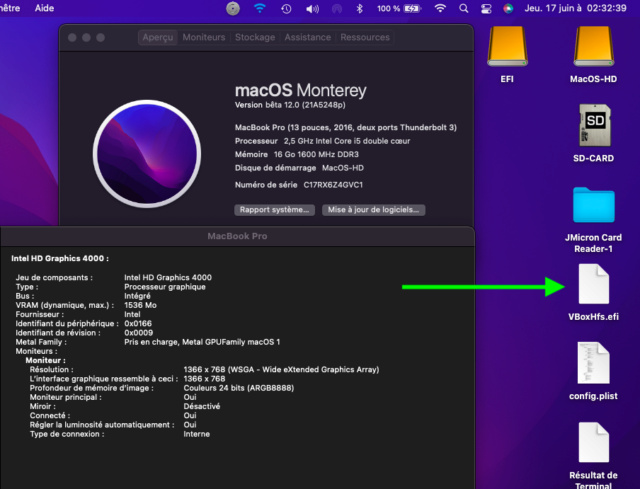Click Mise à jour de logiciels… button
This screenshot has width=640, height=489.
coord(373,210)
